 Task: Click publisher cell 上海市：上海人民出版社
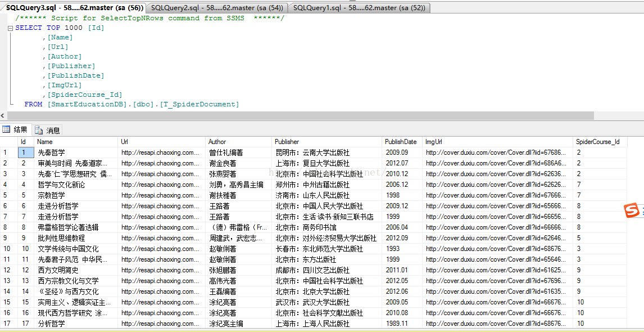[x=327, y=324]
